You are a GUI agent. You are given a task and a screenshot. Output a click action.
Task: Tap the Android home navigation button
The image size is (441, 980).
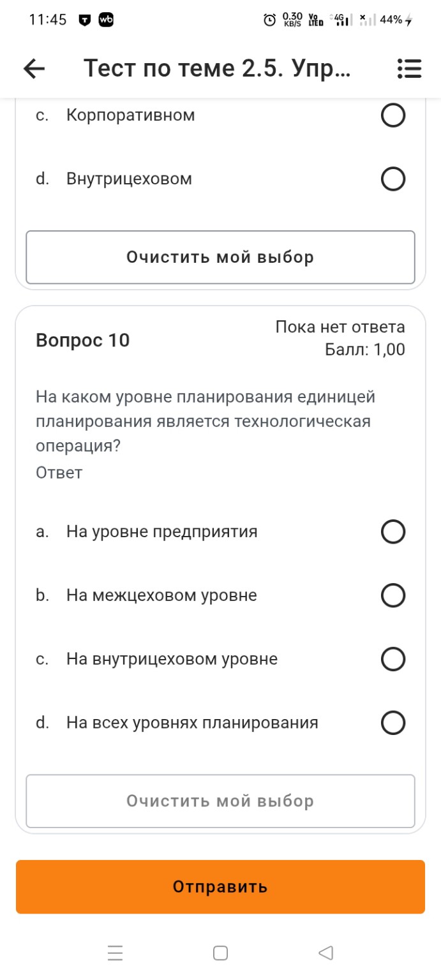tap(220, 952)
